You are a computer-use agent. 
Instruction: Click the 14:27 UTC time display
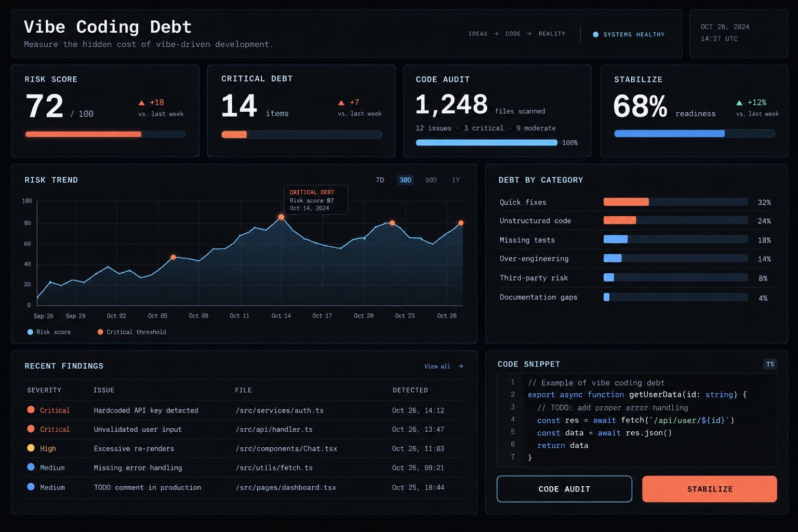point(719,39)
